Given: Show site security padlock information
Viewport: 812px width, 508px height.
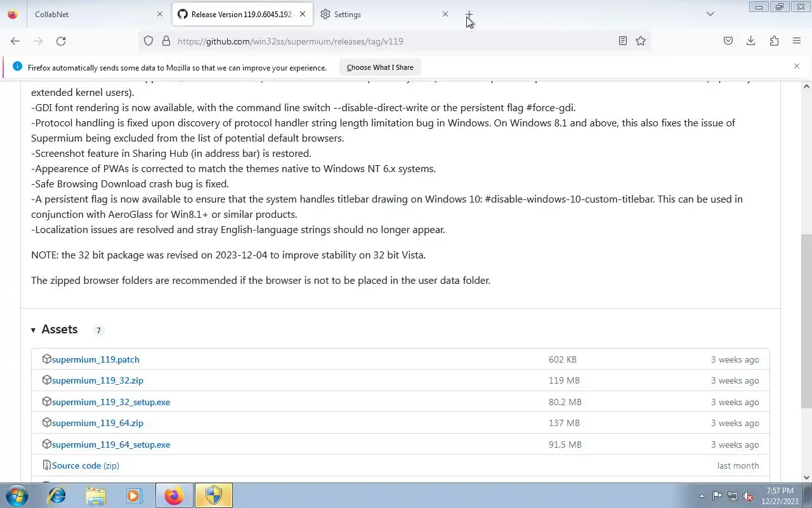Looking at the screenshot, I should click(166, 41).
